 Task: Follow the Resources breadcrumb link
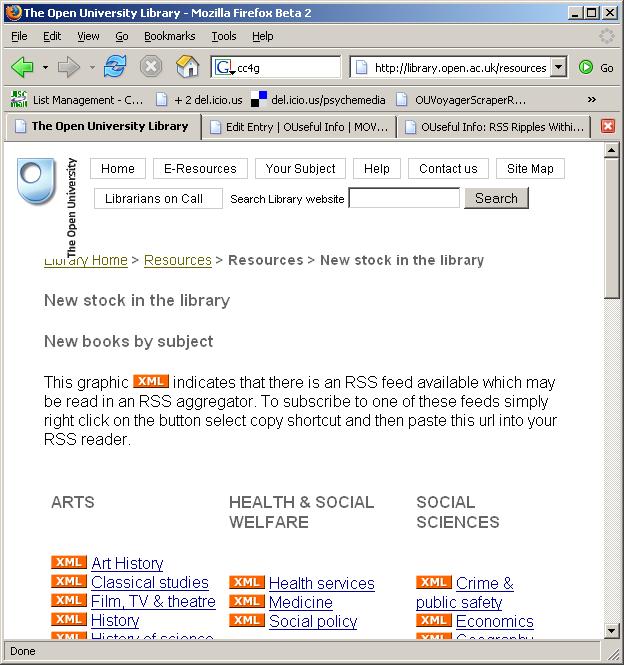(x=178, y=260)
